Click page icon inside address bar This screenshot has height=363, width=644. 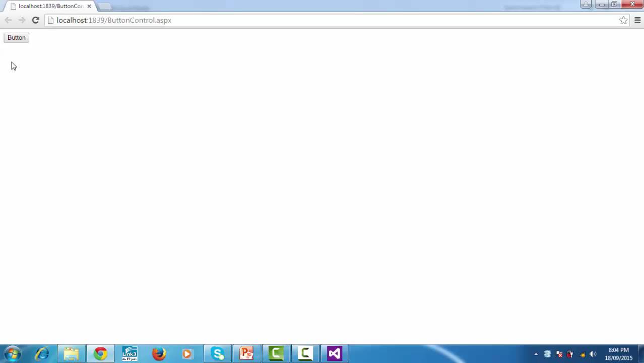(x=50, y=20)
